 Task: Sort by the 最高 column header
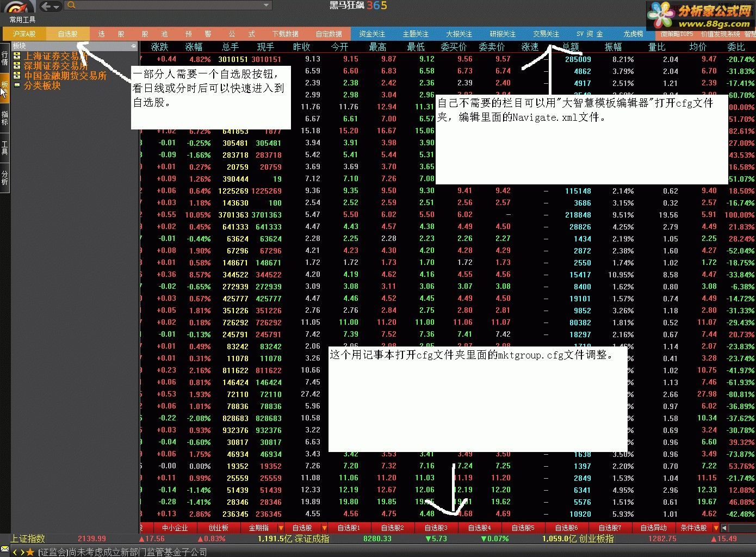click(378, 47)
